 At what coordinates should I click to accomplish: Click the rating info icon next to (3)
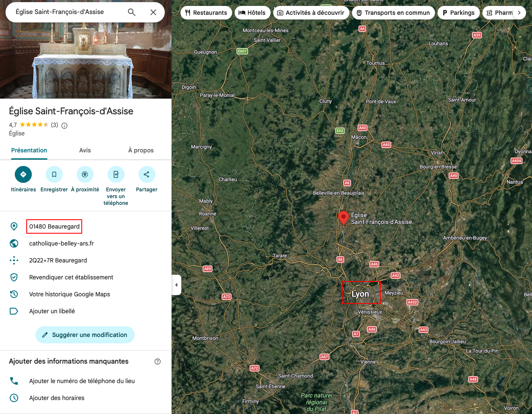64,125
